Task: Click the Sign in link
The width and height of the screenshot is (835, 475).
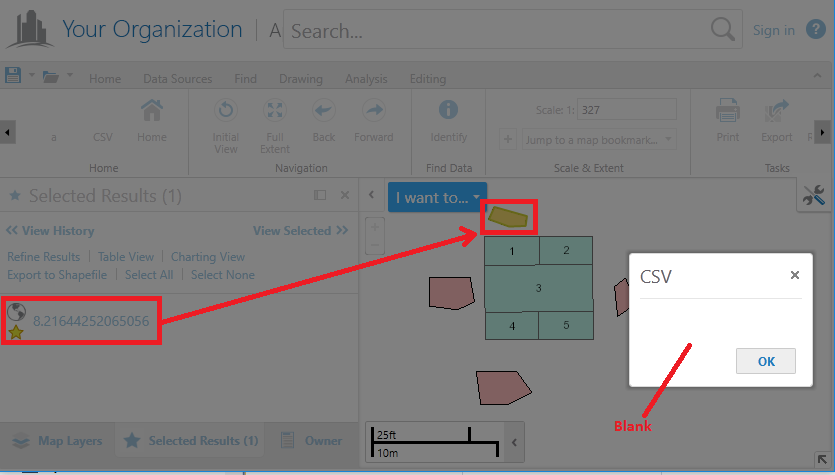Action: tap(773, 30)
